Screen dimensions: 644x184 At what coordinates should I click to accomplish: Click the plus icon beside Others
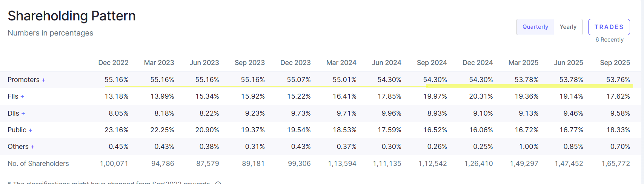coord(32,147)
